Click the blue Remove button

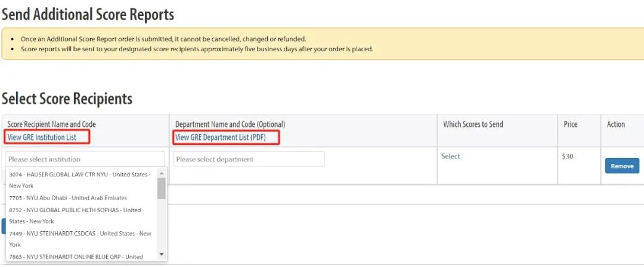(x=622, y=166)
